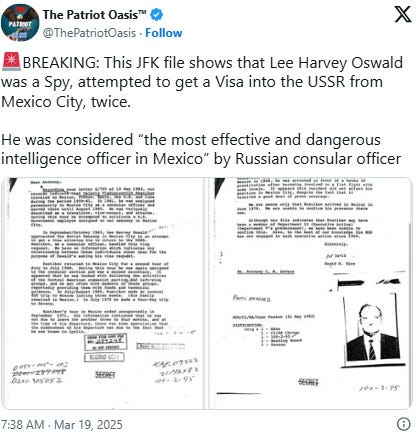Open the X logo
Viewport: 416px width, 433px height.
coord(403,15)
